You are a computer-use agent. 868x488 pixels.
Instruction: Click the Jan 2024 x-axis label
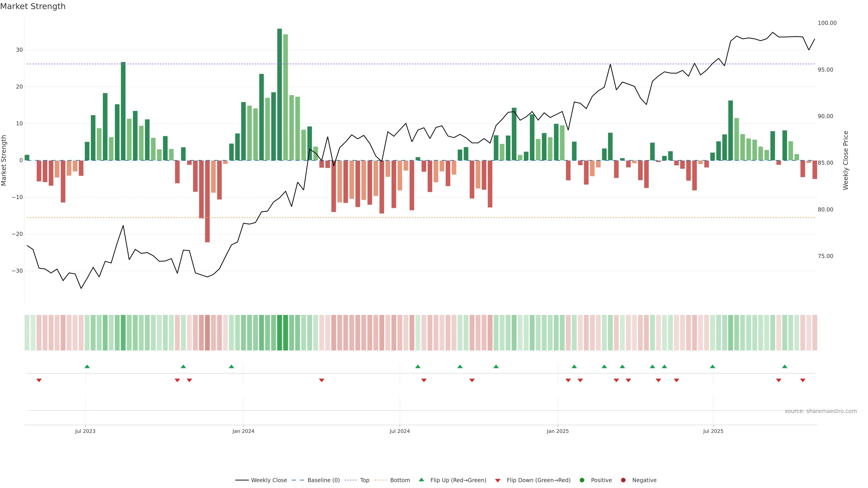(243, 431)
